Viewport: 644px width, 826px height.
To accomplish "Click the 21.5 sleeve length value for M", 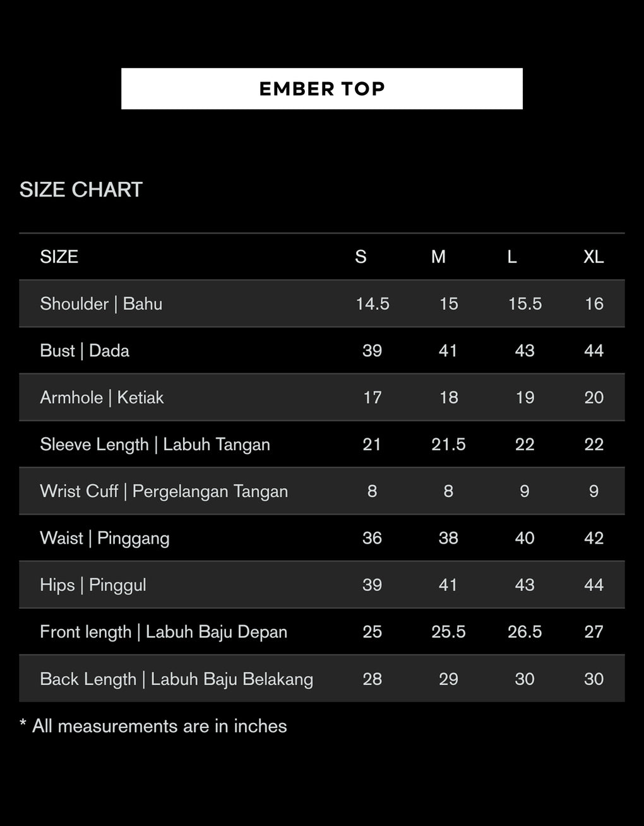I will 448,444.
